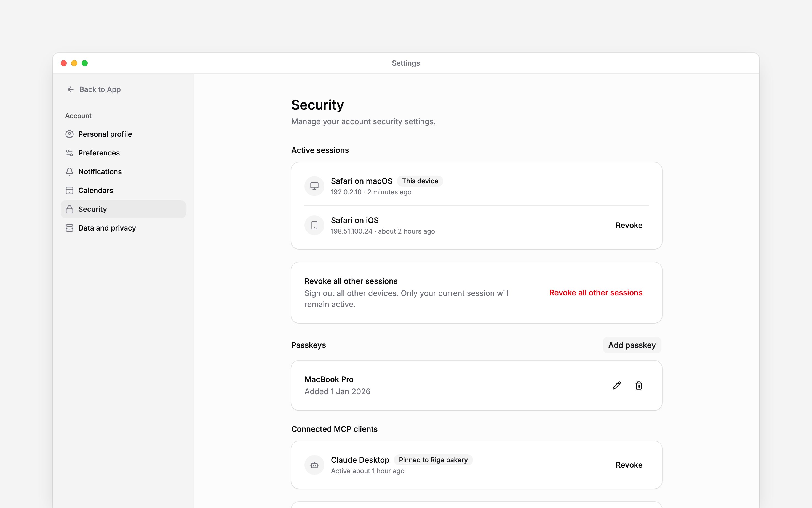Open Preferences settings

[x=123, y=153]
